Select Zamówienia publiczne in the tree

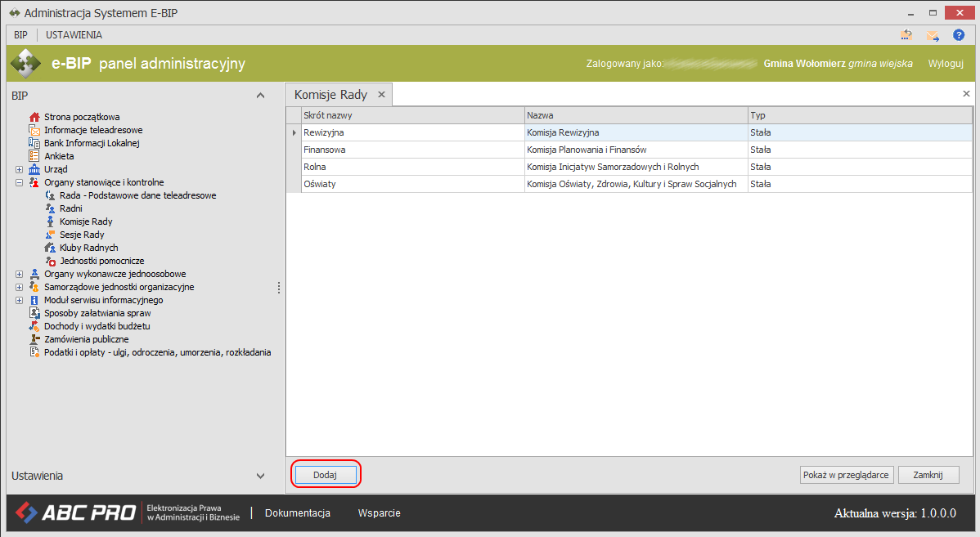point(86,340)
